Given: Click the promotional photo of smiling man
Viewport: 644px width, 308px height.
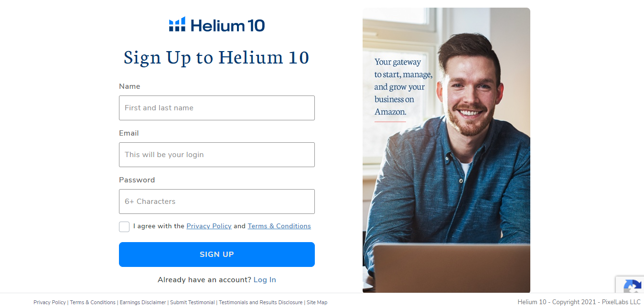Looking at the screenshot, I should (446, 150).
